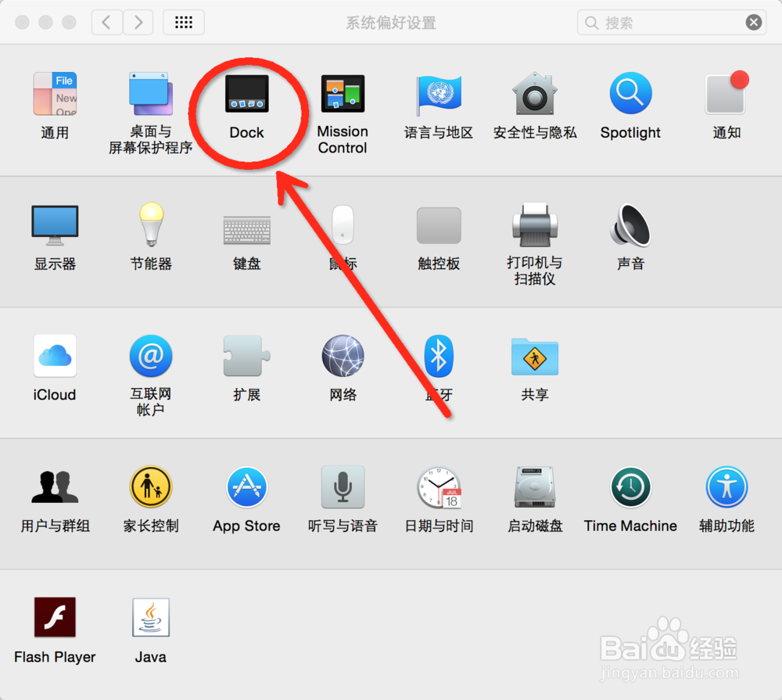Go back with the left arrow button
Screen dimensions: 782x700
106,23
